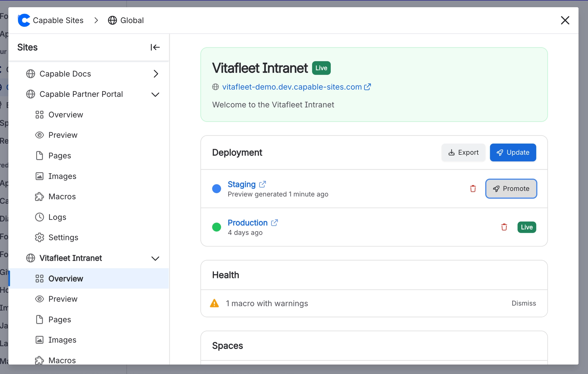This screenshot has width=588, height=374.
Task: Open Pages under Capable Partner Portal
Action: coord(89,156)
